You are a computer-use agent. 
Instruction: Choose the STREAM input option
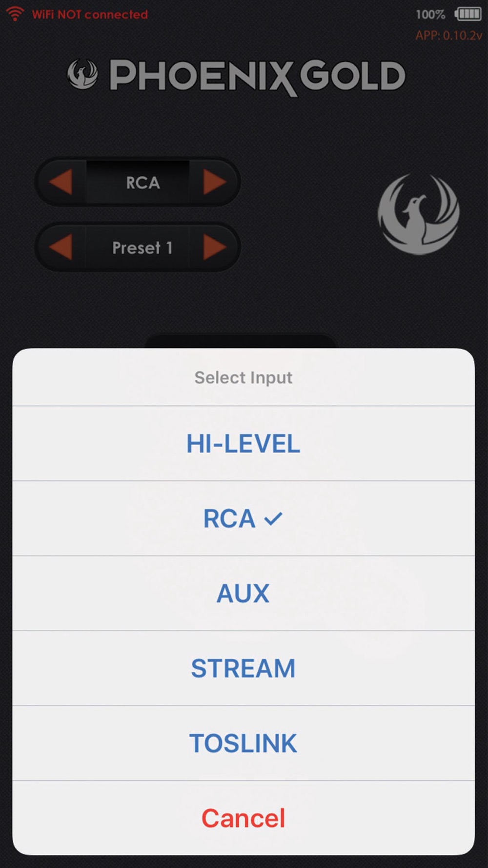[x=244, y=668]
